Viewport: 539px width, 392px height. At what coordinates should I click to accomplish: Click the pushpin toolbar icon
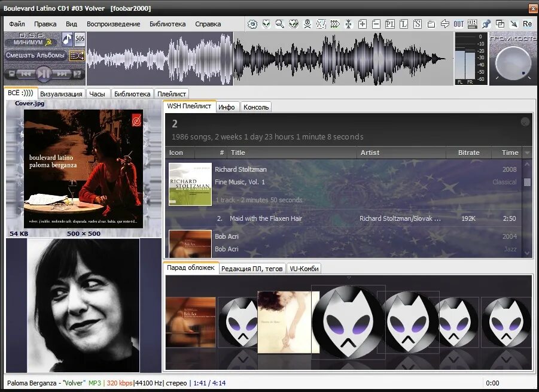(x=486, y=24)
